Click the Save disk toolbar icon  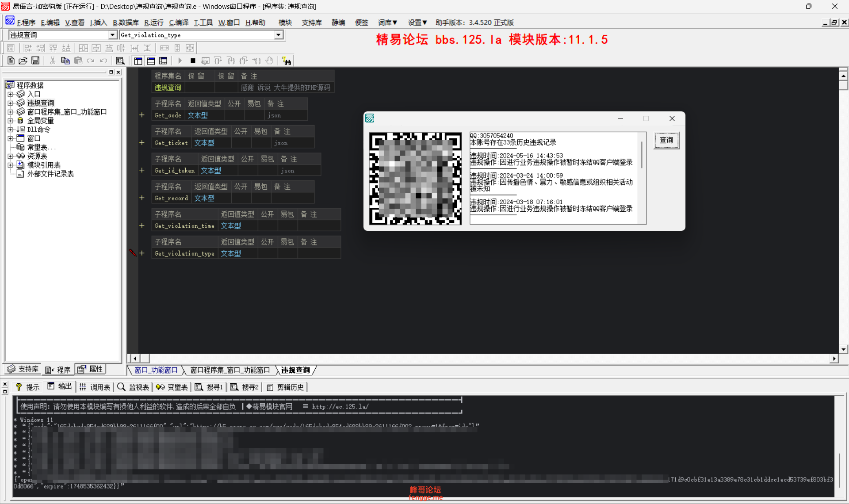pyautogui.click(x=35, y=61)
